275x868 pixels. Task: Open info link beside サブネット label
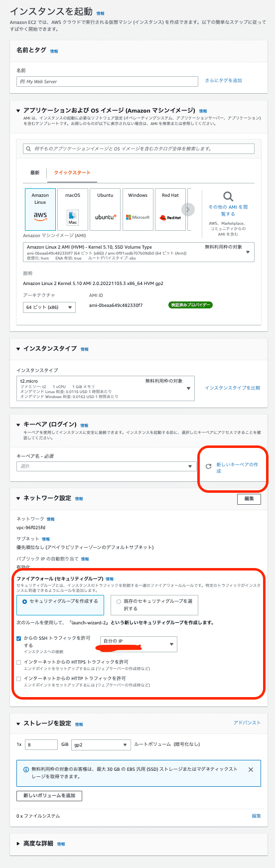(46, 539)
